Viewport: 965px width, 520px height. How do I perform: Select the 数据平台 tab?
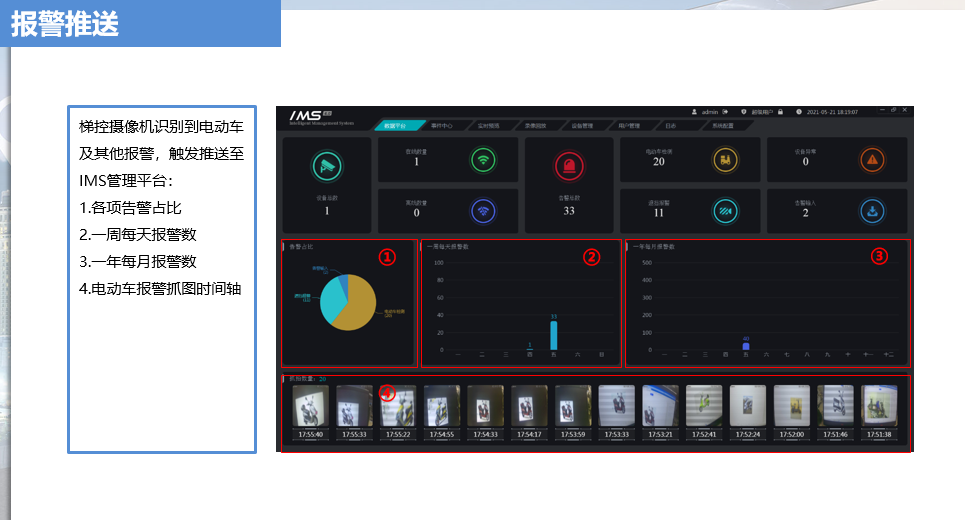tap(395, 126)
